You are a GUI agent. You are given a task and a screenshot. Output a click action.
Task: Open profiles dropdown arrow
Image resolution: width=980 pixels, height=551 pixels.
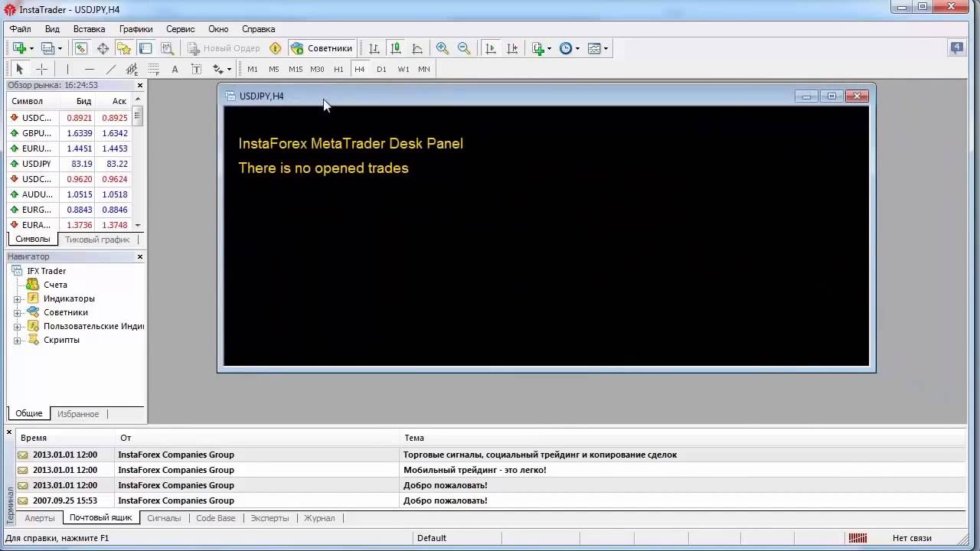[60, 48]
